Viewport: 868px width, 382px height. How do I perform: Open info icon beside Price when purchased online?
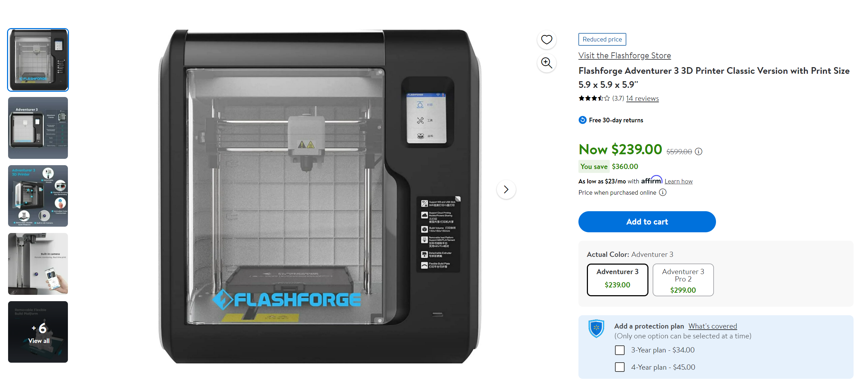[663, 192]
